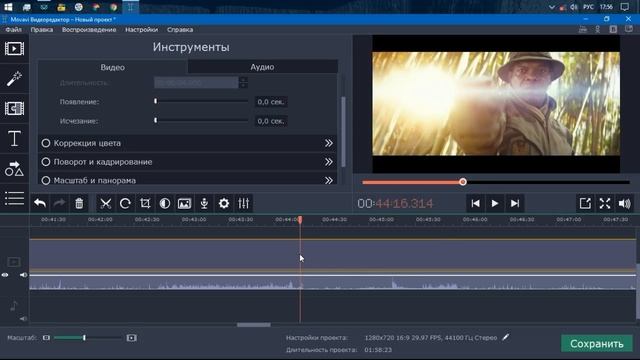Open the Stickers and shapes panel
Screen dimensions: 640x360
coord(14,169)
